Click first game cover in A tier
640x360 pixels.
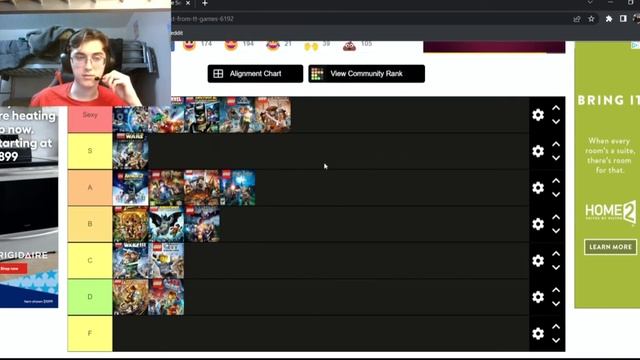coord(131,188)
